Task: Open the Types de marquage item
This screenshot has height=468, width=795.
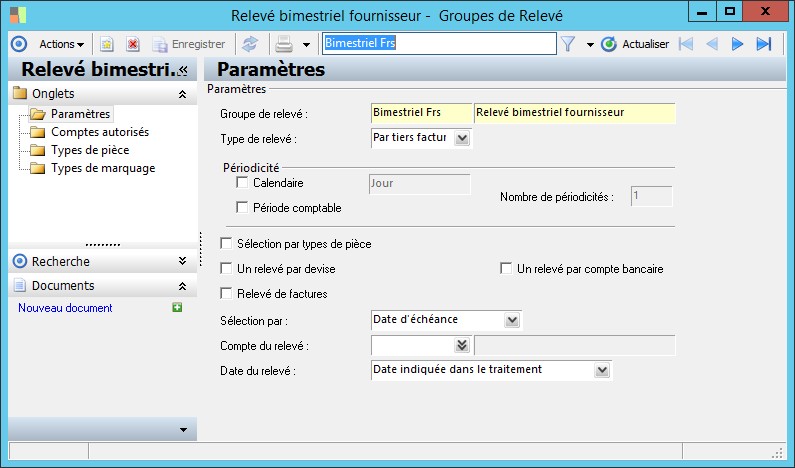Action: tap(103, 168)
